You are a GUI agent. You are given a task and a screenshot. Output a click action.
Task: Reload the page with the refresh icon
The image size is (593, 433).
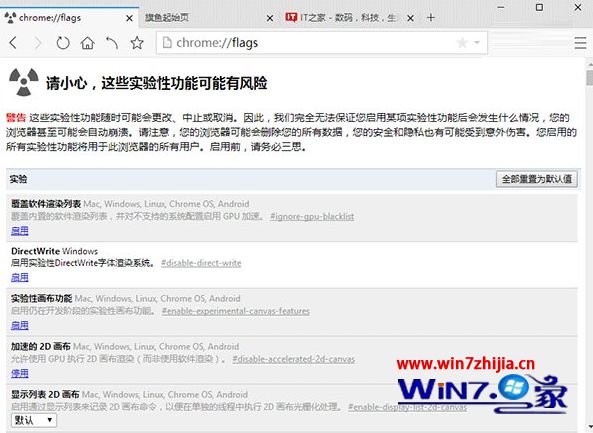click(x=63, y=43)
